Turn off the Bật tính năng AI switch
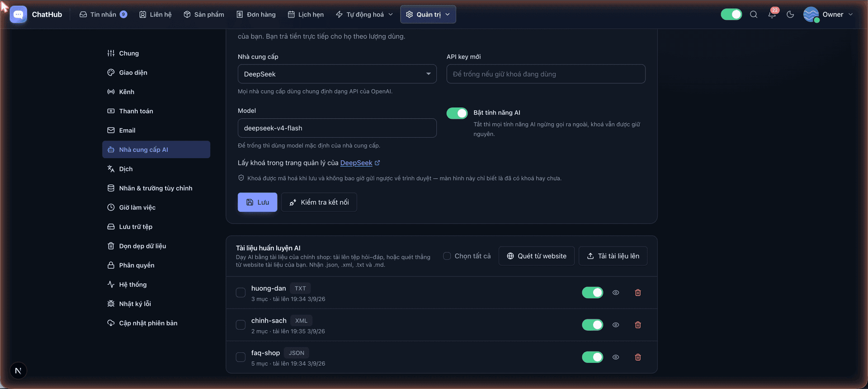 click(457, 113)
